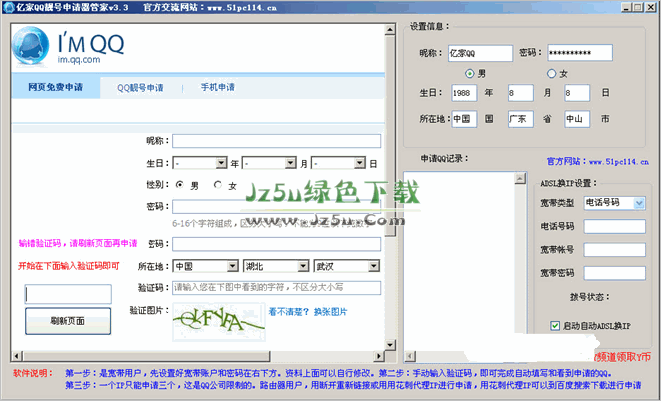Click the 刷新页面 button

68,321
